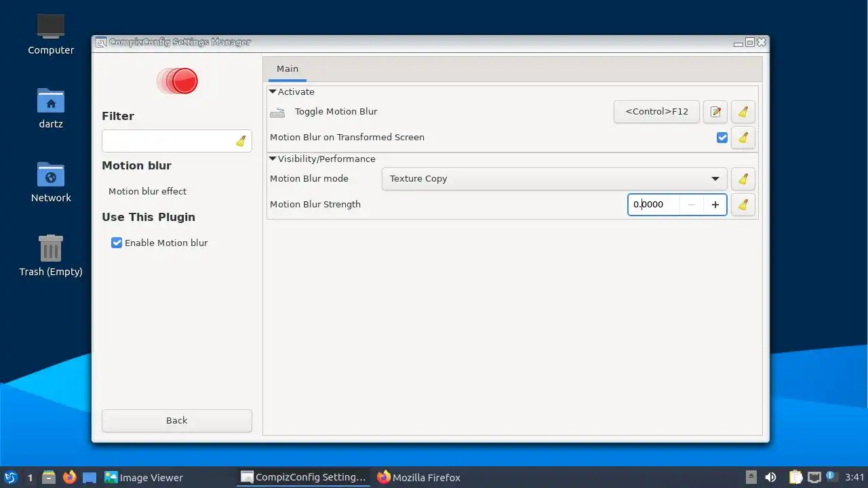Click the network status tray icon

814,477
